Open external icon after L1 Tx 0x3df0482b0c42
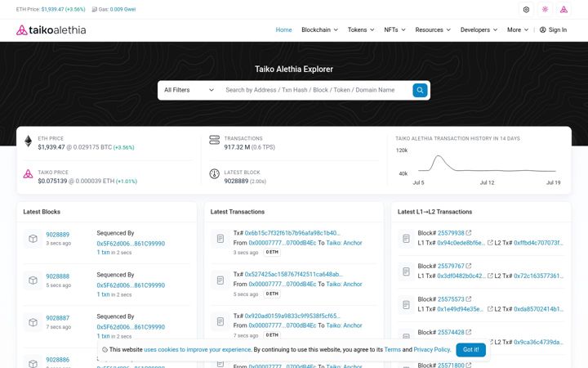Image resolution: width=588 pixels, height=368 pixels. pyautogui.click(x=490, y=276)
